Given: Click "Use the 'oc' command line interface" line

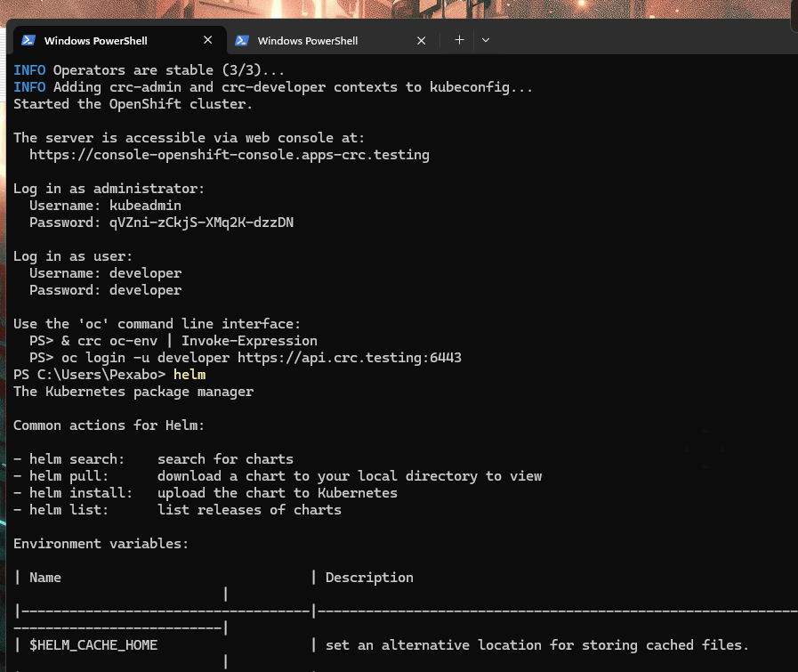Looking at the screenshot, I should pyautogui.click(x=157, y=324).
